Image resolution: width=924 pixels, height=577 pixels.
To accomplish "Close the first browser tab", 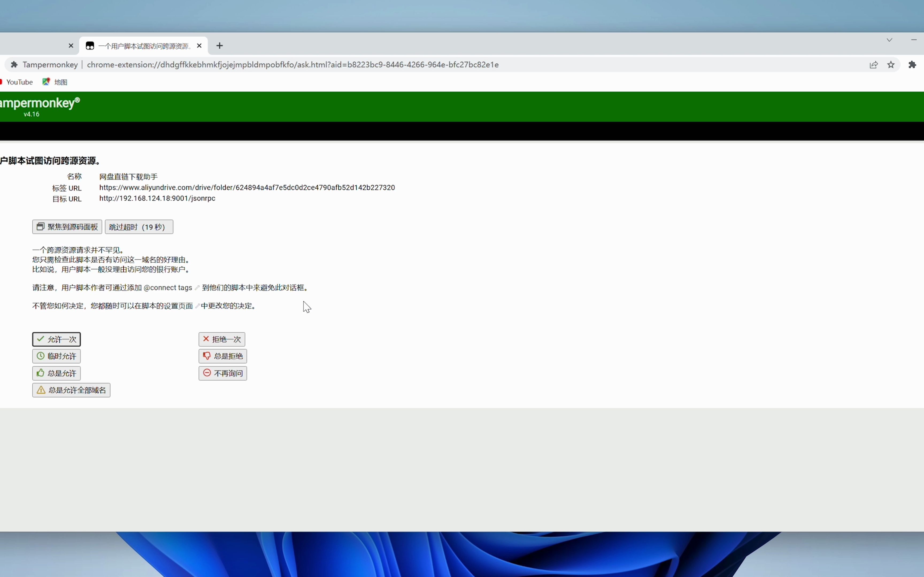I will (x=71, y=46).
